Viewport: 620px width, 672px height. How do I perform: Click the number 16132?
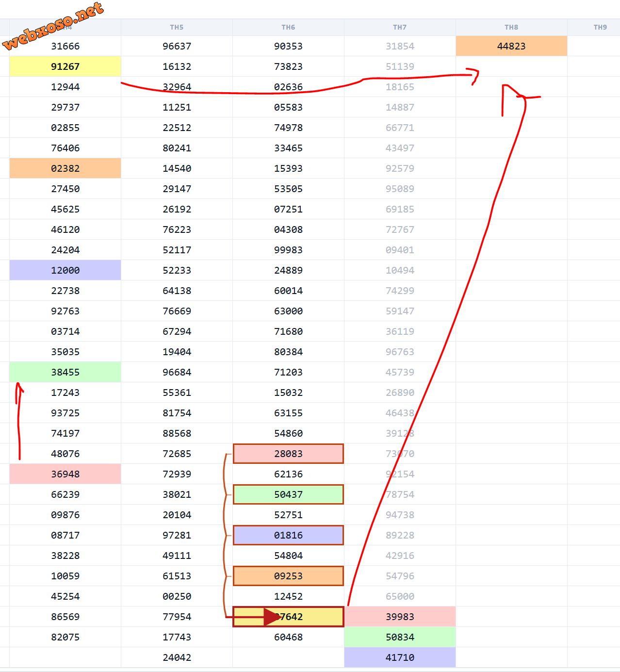(177, 66)
